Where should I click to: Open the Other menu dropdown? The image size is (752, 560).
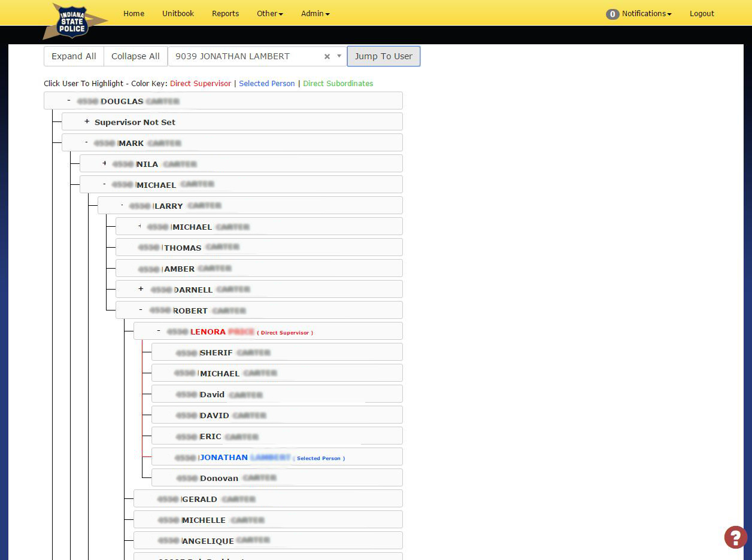[x=270, y=13]
